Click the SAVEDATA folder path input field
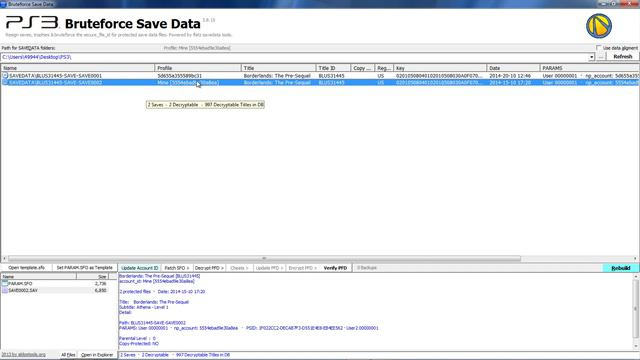The height and width of the screenshot is (360, 640). pyautogui.click(x=294, y=57)
